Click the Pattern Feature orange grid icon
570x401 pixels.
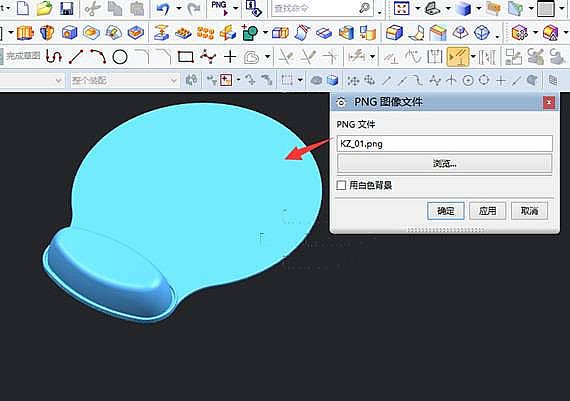coord(205,33)
